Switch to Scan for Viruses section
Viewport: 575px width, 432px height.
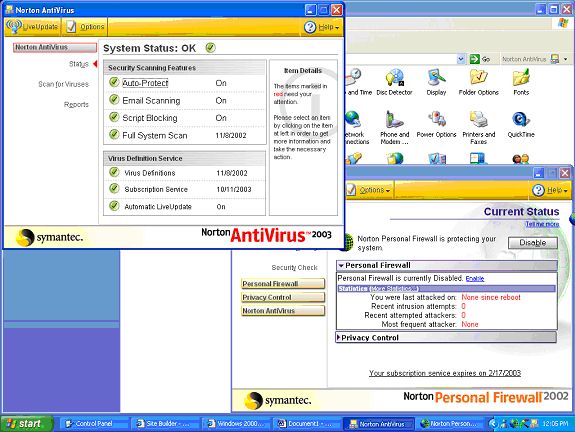pyautogui.click(x=63, y=84)
